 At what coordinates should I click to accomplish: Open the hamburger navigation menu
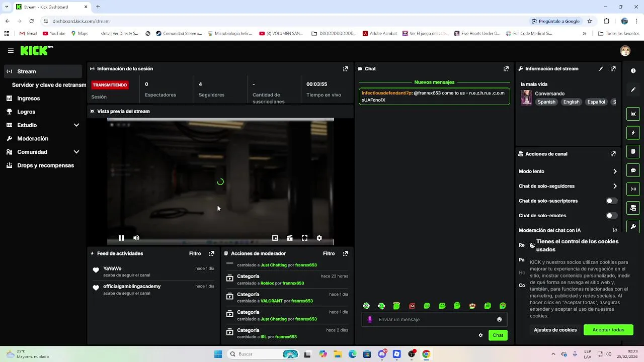(x=11, y=51)
